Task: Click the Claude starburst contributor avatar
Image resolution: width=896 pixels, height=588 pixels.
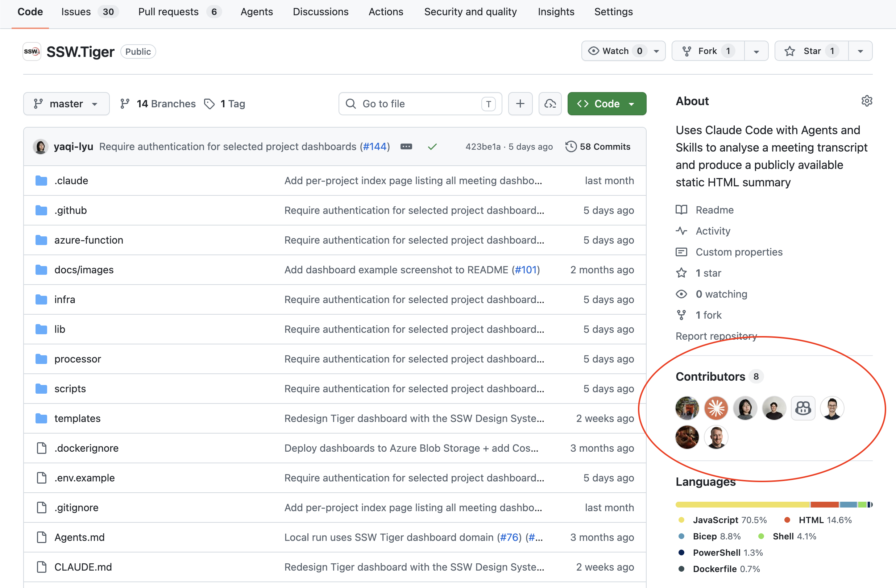Action: pyautogui.click(x=715, y=408)
